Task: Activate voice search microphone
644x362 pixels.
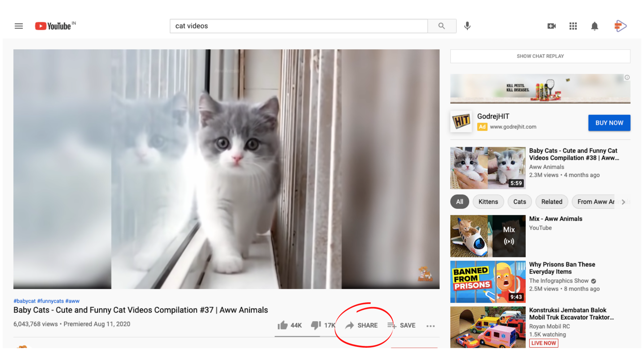Action: click(467, 26)
